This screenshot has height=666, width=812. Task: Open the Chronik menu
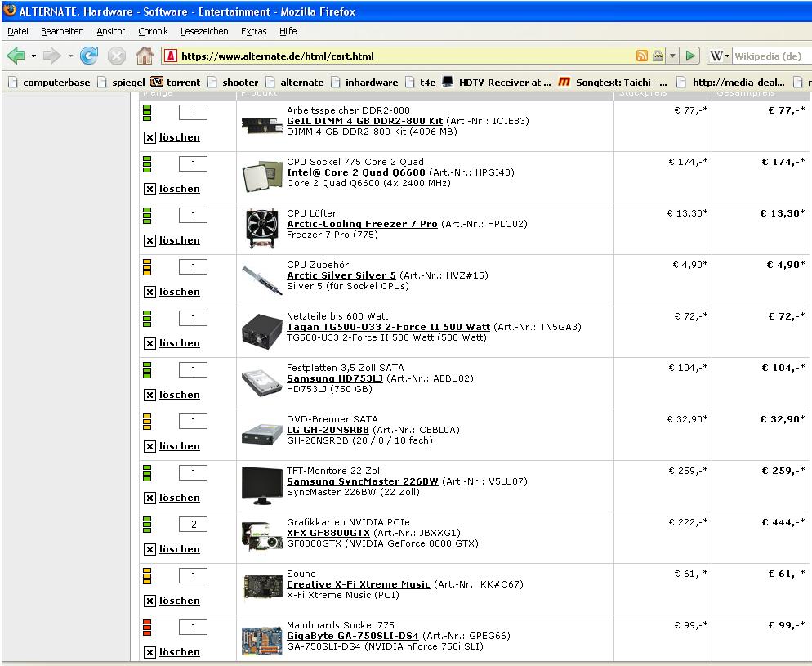tap(154, 31)
